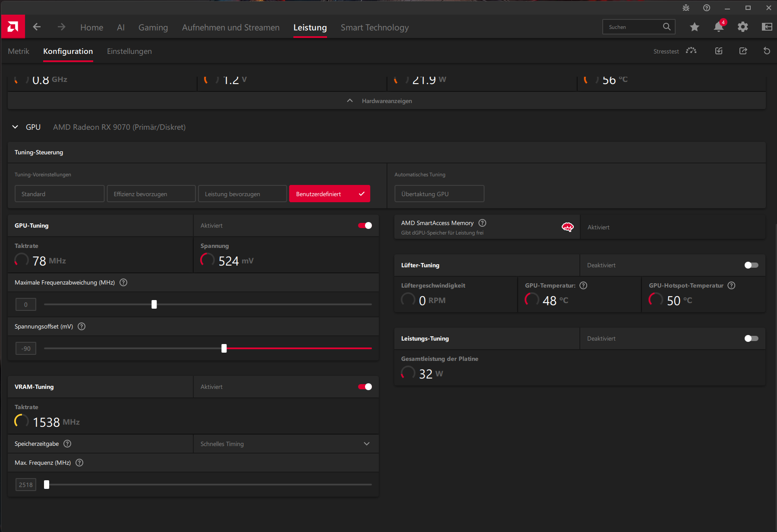
Task: Show help for Maximale Frequenzabweichung
Action: 123,282
